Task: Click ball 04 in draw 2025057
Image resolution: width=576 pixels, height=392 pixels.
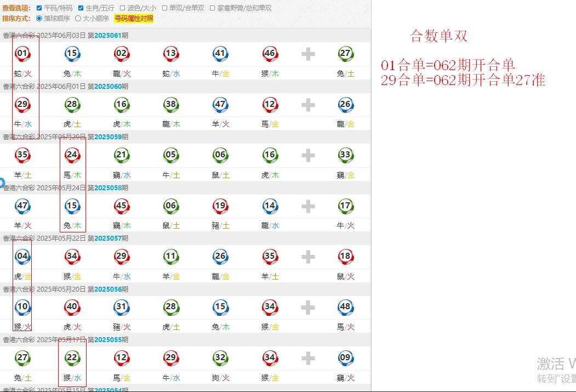Action: click(22, 257)
